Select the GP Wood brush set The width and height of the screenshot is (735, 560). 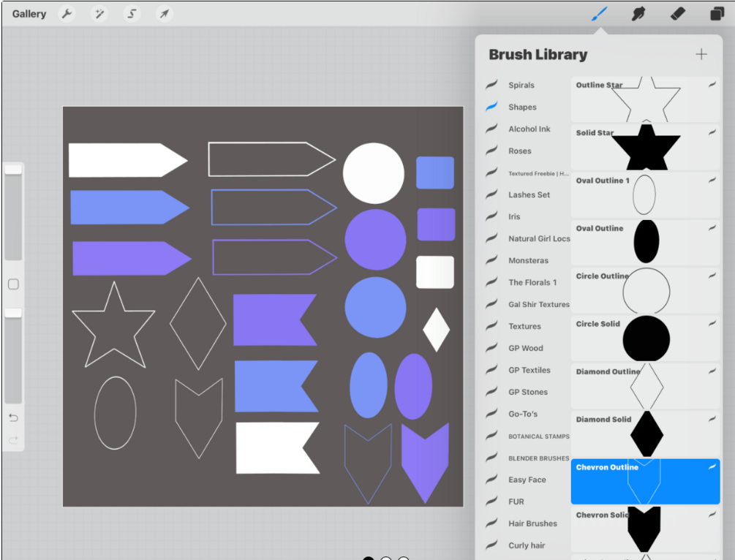527,348
